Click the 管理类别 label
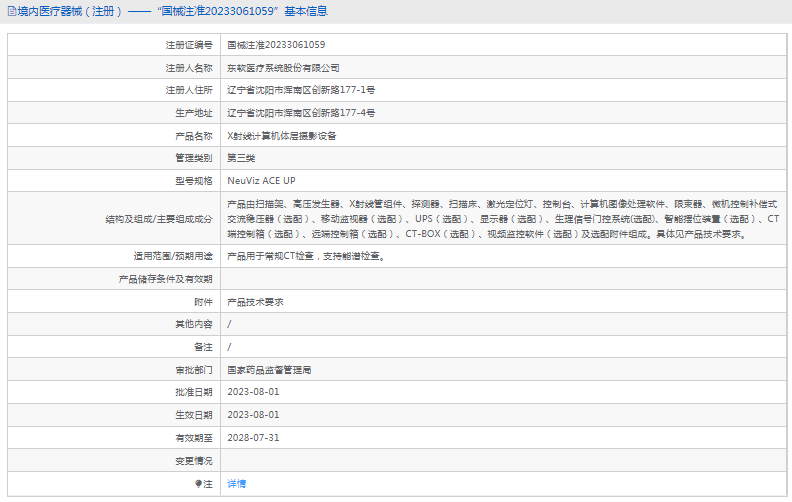The width and height of the screenshot is (792, 502). tap(194, 158)
